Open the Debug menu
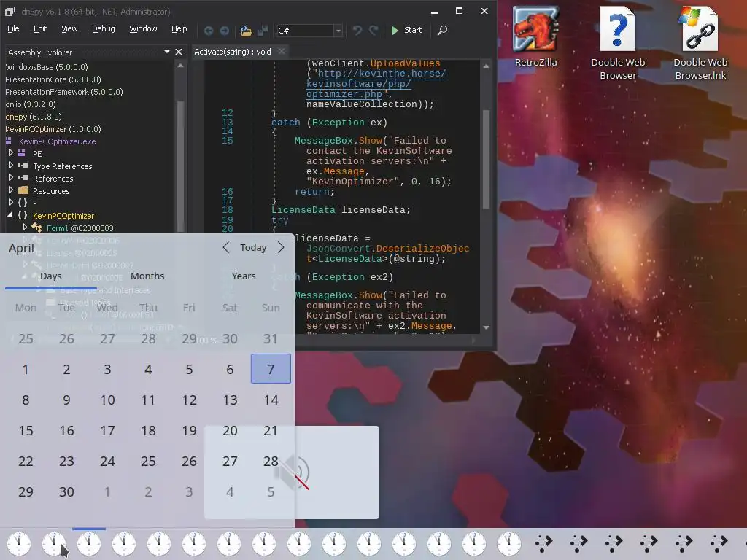The height and width of the screenshot is (560, 747). [x=104, y=28]
